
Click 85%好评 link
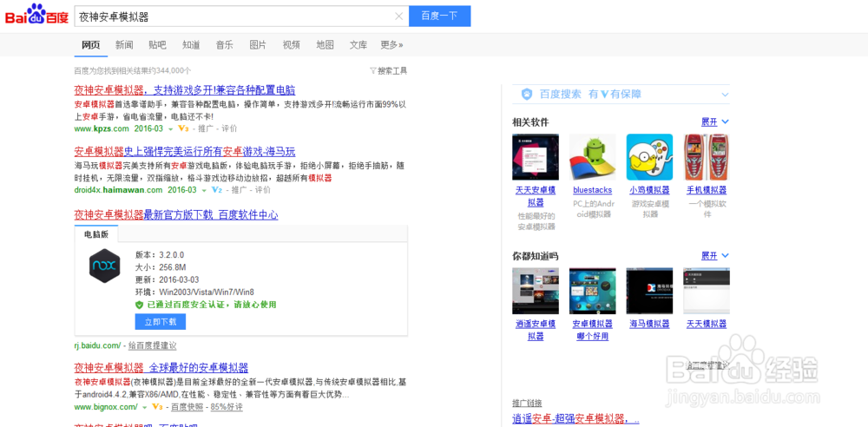[x=226, y=407]
